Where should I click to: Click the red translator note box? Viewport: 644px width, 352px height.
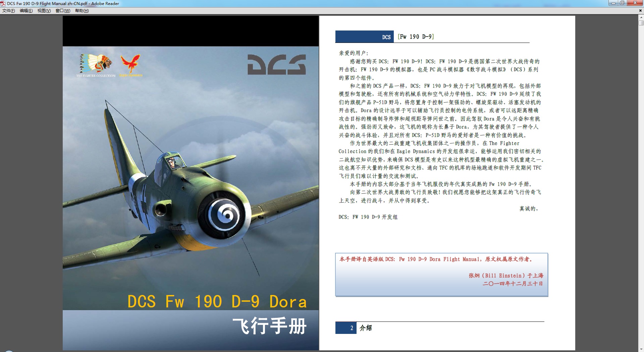click(x=441, y=275)
